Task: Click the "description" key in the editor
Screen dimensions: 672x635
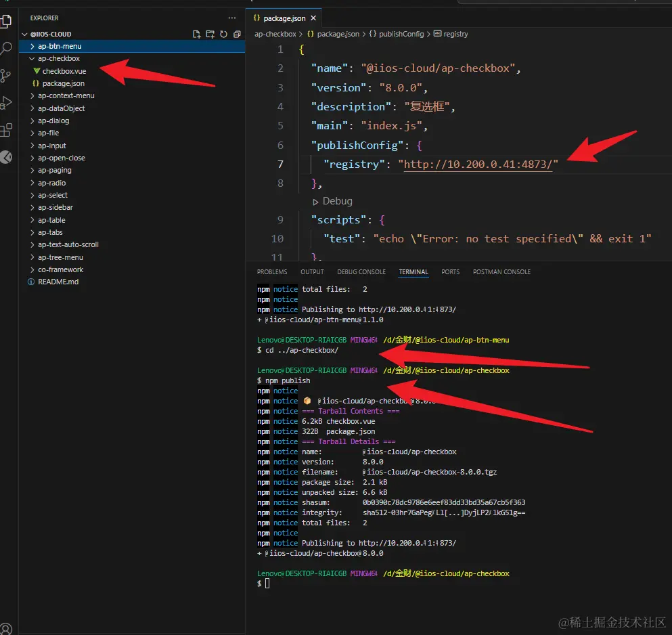Action: tap(351, 106)
